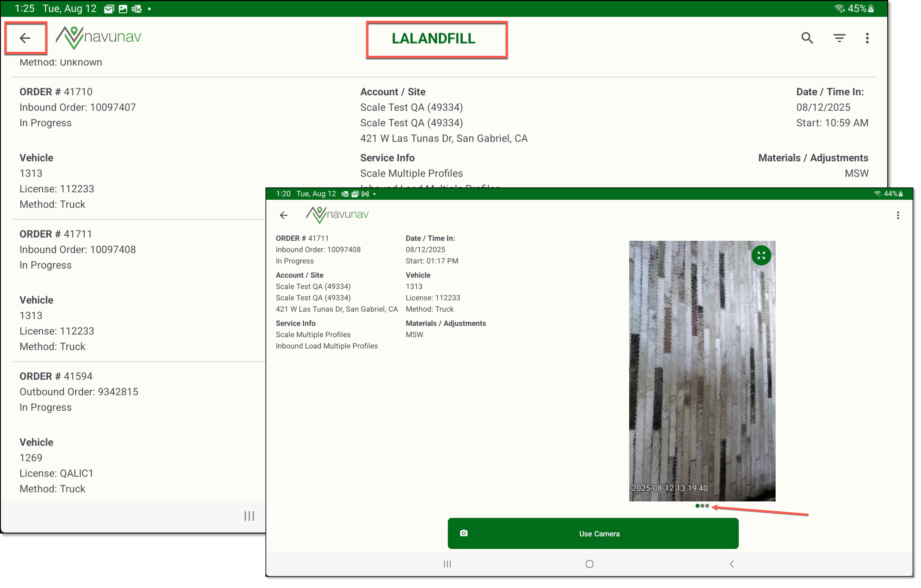This screenshot has height=588, width=921.
Task: Tap the camera icon on Use Camera button
Action: coord(464,533)
